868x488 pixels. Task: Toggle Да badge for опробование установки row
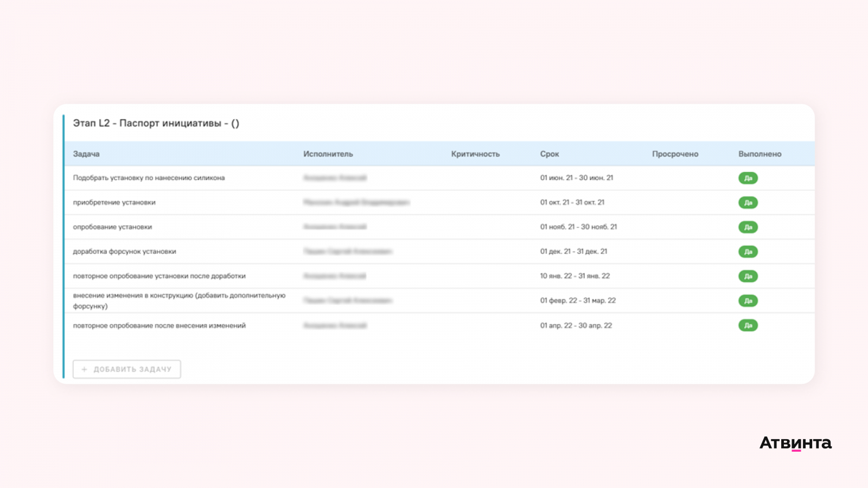[748, 227]
